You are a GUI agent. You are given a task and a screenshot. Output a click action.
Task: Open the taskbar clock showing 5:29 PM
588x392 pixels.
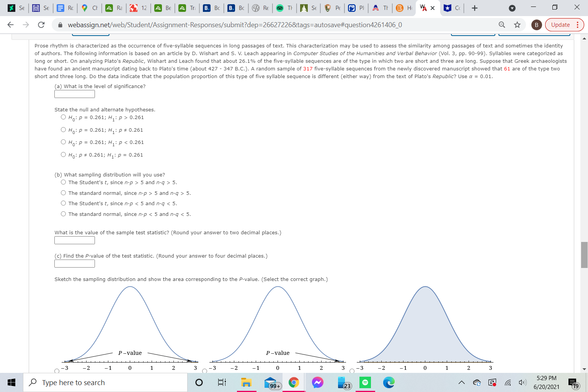547,382
